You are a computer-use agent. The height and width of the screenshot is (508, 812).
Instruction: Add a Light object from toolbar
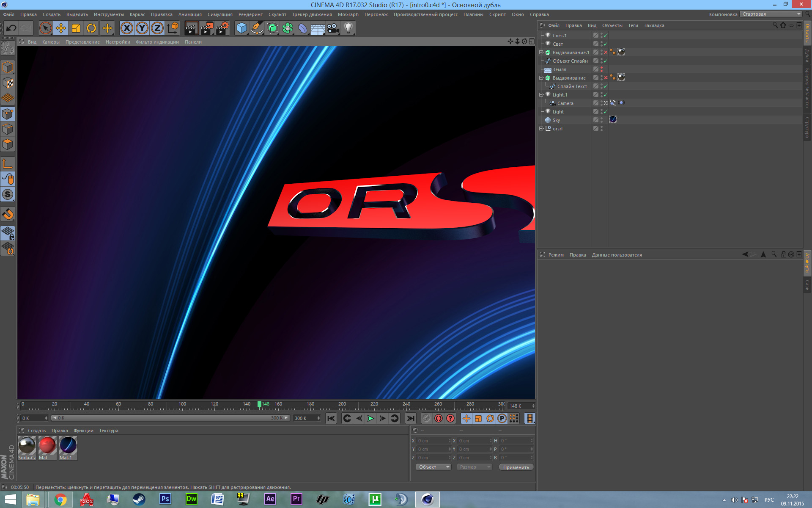[x=348, y=28]
